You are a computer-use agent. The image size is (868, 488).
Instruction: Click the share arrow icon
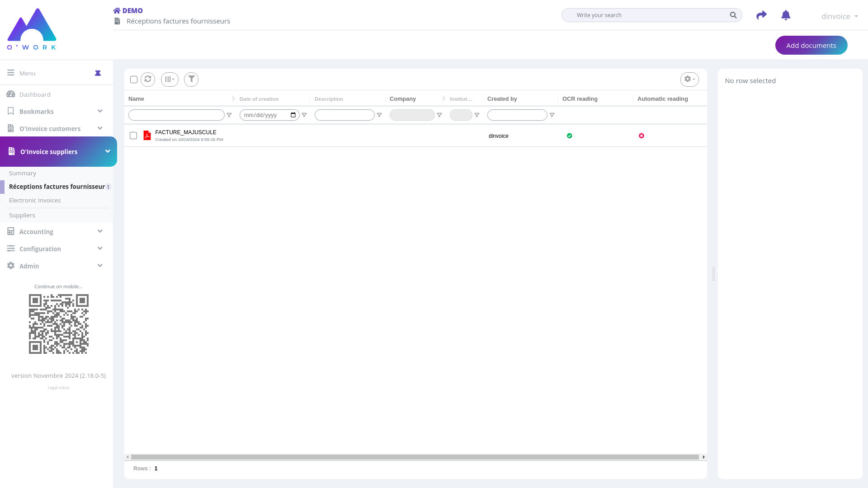pos(761,15)
